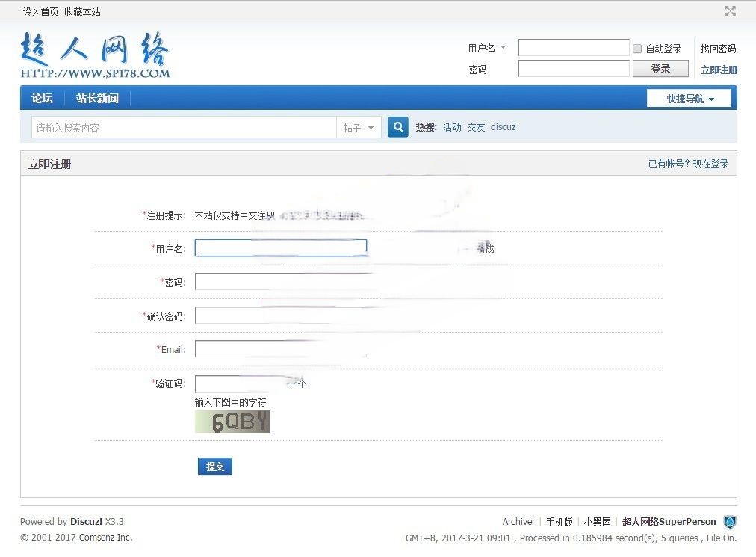
Task: Click the fullscreen expand icon at top right
Action: (730, 11)
